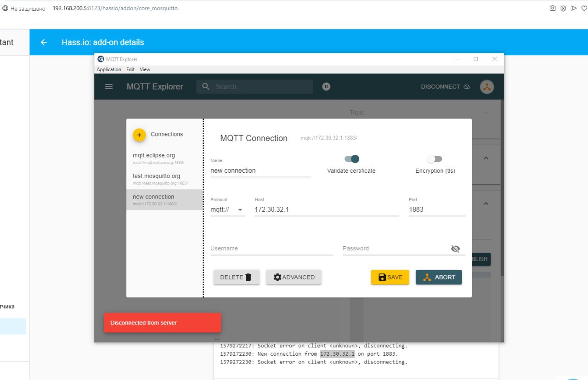Select the test.mosquitto.org connection
The height and width of the screenshot is (380, 588).
pos(165,179)
